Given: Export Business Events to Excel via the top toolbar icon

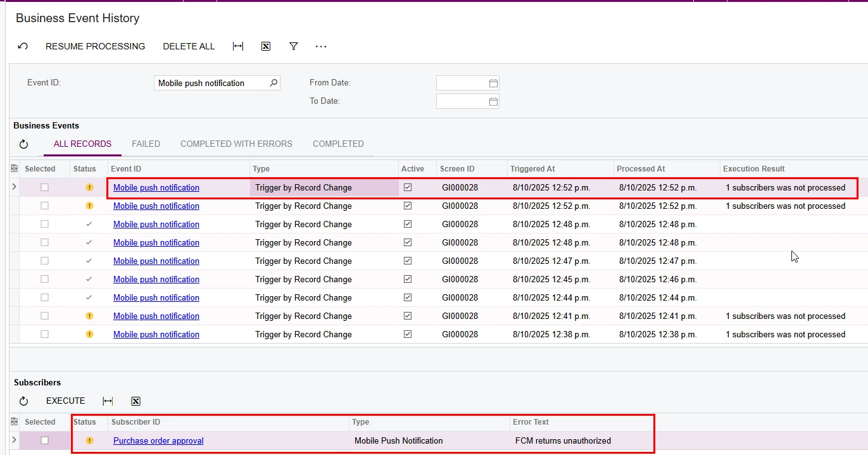Looking at the screenshot, I should click(266, 46).
